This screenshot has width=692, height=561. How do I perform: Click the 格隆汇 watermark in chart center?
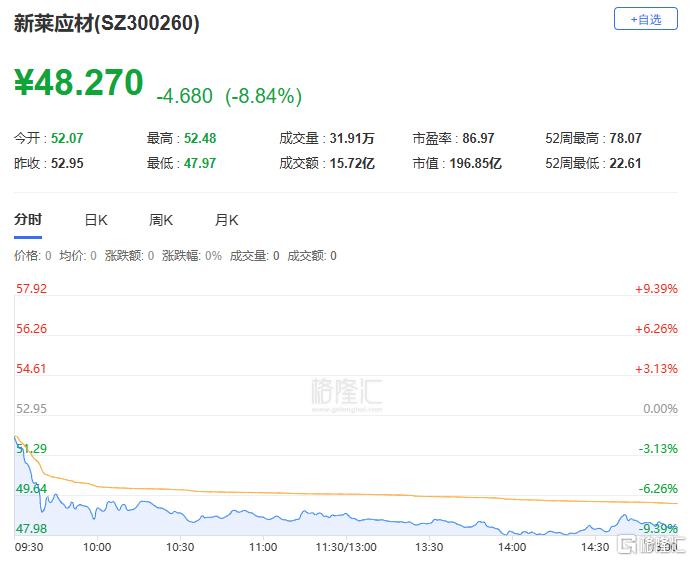click(346, 392)
